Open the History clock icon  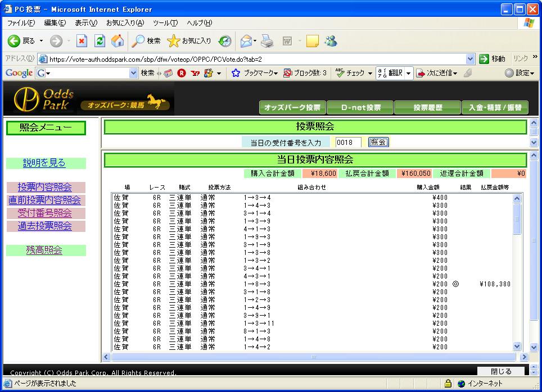point(225,41)
